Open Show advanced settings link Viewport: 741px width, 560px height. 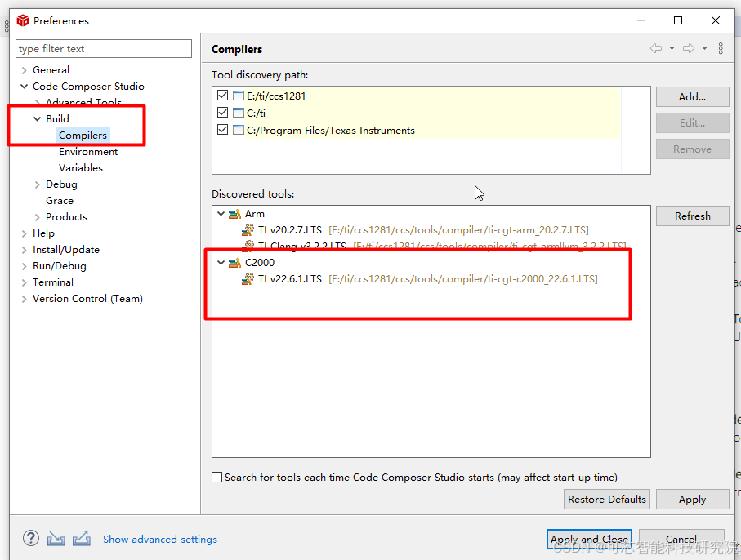[160, 540]
